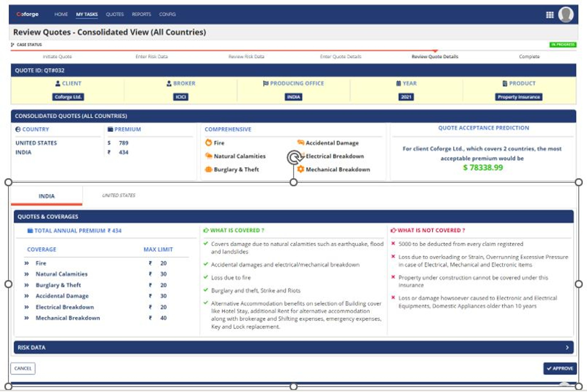Click the chevron beside Accidental Damage row
The image size is (587, 392).
click(26, 296)
